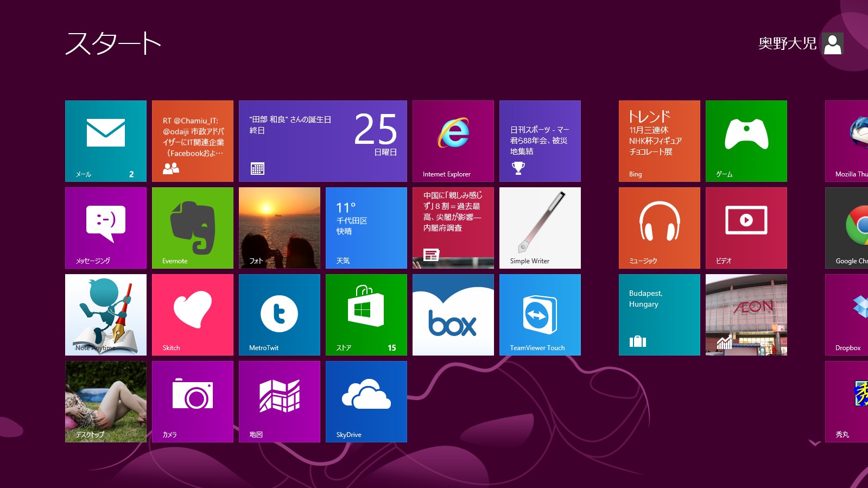Open the Finance tile with AEON photo
Screen dimensions: 868x488
pyautogui.click(x=746, y=315)
